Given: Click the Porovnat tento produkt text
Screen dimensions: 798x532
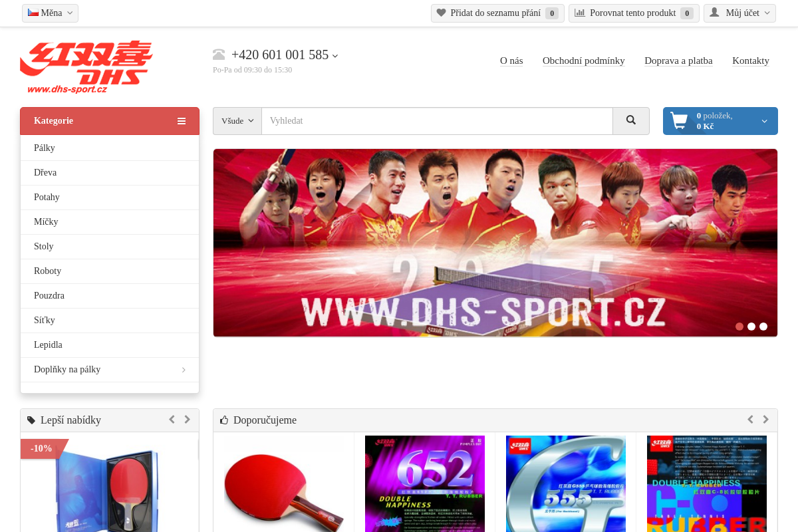Looking at the screenshot, I should [x=632, y=13].
